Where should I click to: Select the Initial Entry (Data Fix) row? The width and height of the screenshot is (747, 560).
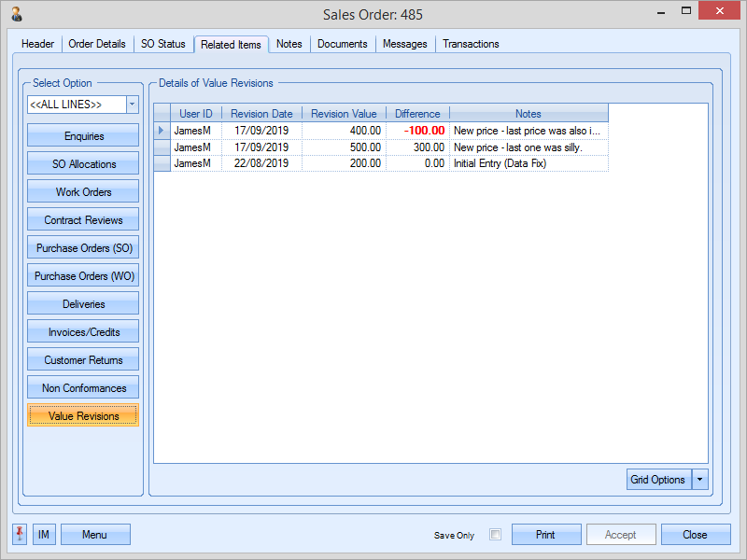coord(499,163)
